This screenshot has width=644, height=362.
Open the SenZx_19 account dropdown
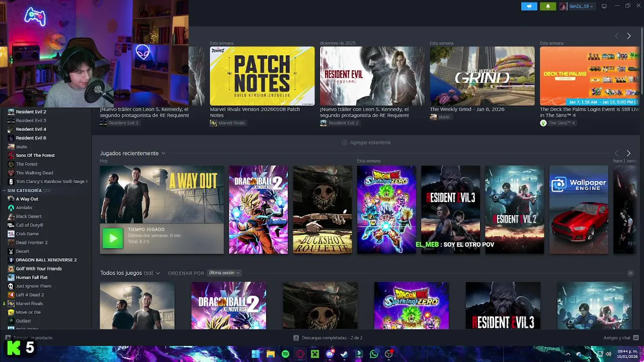pos(580,6)
